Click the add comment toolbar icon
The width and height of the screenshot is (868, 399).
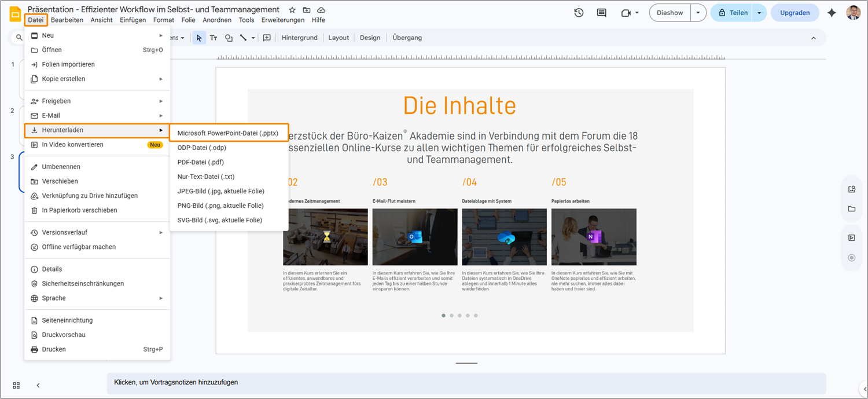point(267,38)
